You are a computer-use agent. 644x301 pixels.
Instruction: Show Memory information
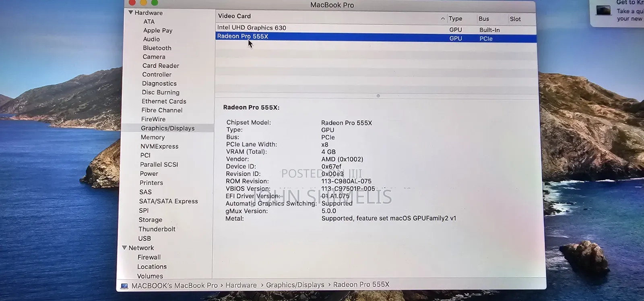153,137
